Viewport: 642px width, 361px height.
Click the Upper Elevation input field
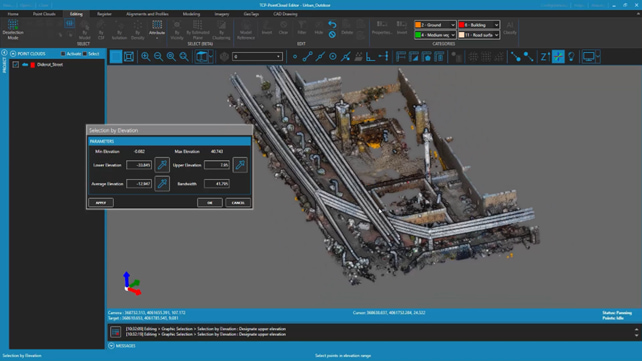[x=217, y=165]
